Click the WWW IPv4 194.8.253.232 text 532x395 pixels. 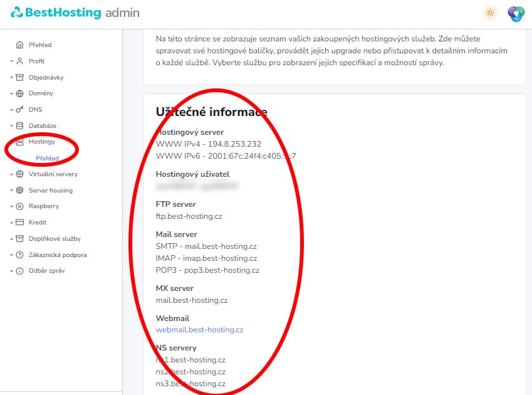point(208,144)
